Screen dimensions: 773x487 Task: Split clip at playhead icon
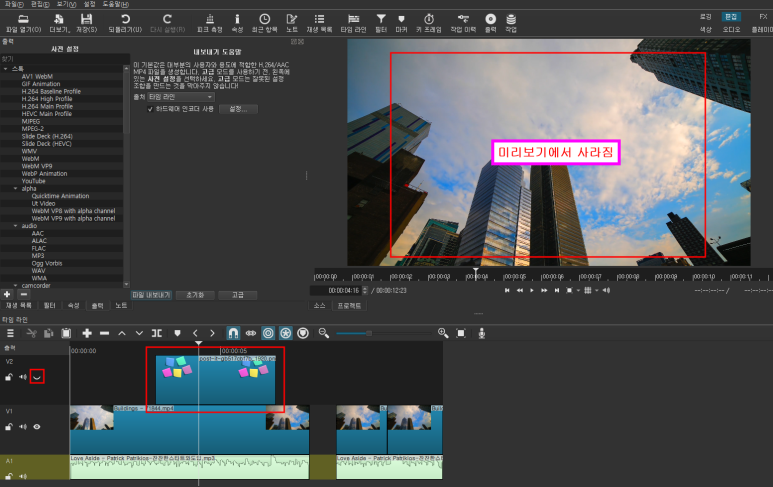click(x=157, y=333)
